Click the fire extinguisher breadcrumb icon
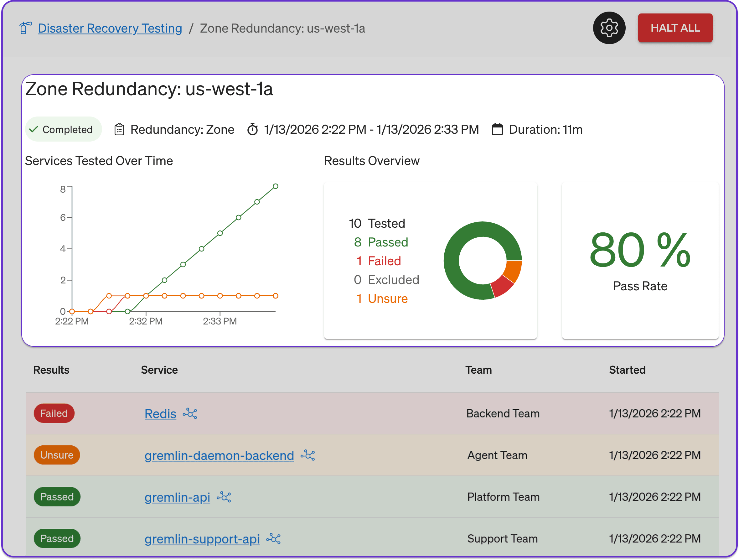This screenshot has height=560, width=739. click(25, 28)
